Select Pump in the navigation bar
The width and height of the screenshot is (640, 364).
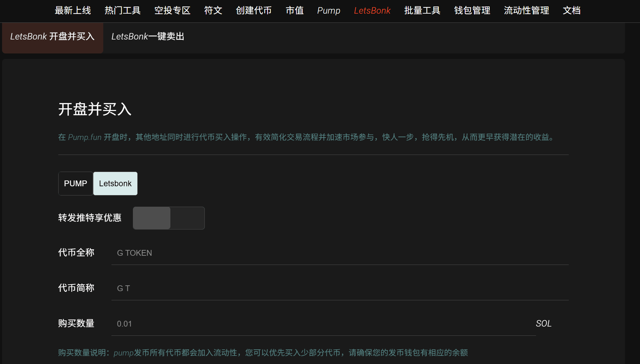click(x=328, y=11)
